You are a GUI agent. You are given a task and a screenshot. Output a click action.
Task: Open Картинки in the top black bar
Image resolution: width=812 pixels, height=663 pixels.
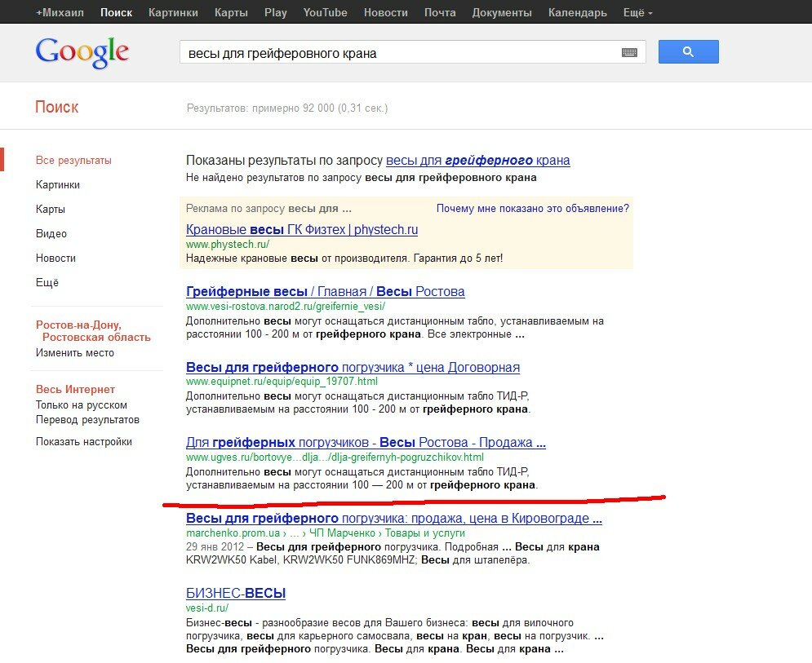173,12
